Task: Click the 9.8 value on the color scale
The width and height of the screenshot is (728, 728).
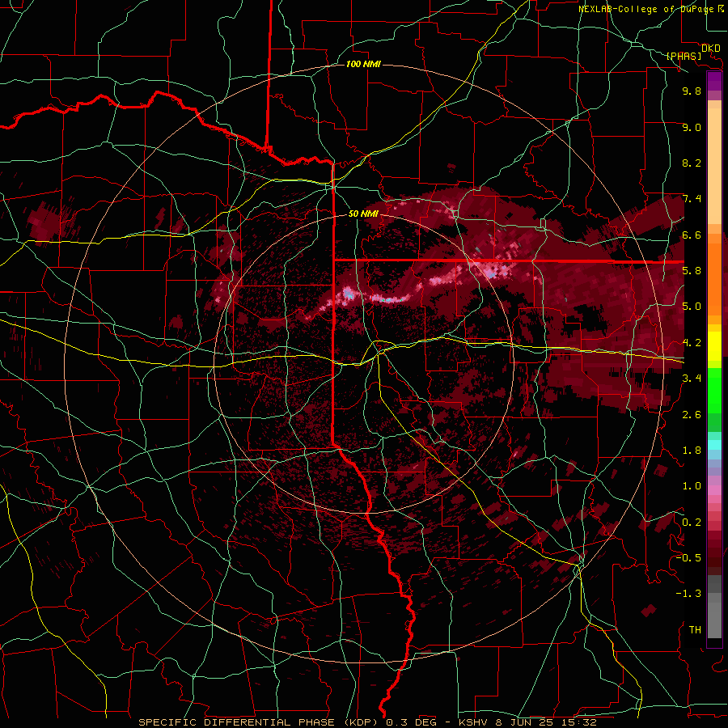Action: click(692, 91)
